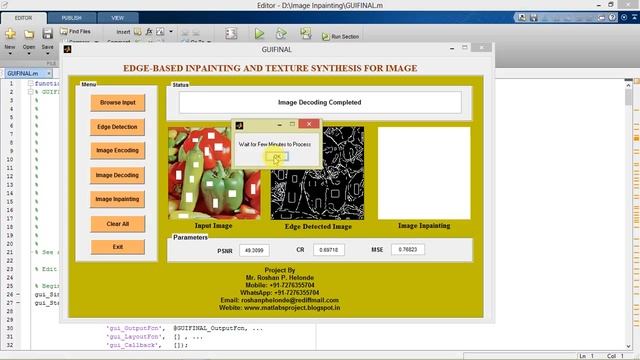This screenshot has width=640, height=360.
Task: Click the 'Mr. Roshan P. Helonde' text
Action: click(x=280, y=278)
